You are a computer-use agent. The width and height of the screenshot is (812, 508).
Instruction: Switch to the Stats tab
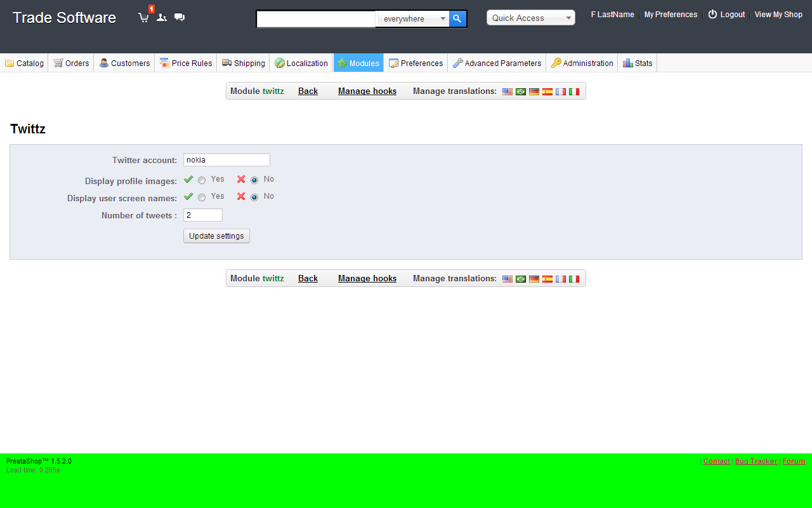click(638, 63)
